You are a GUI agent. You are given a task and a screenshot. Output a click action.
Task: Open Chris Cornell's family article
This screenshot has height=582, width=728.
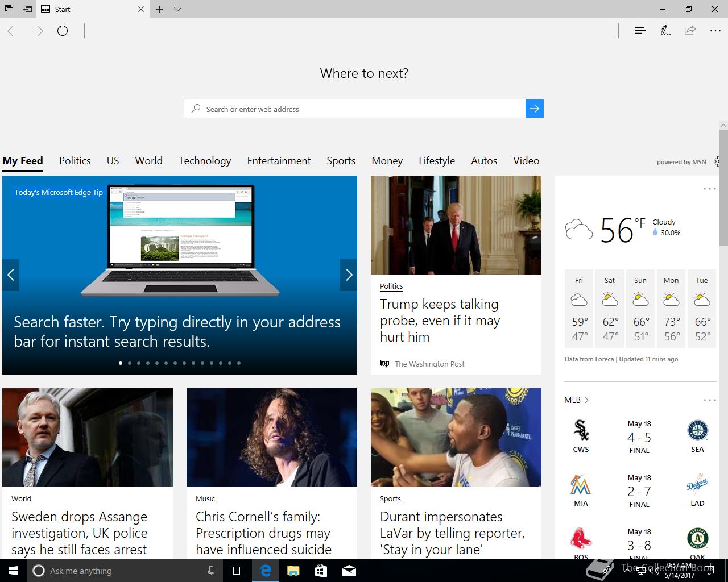coord(264,533)
